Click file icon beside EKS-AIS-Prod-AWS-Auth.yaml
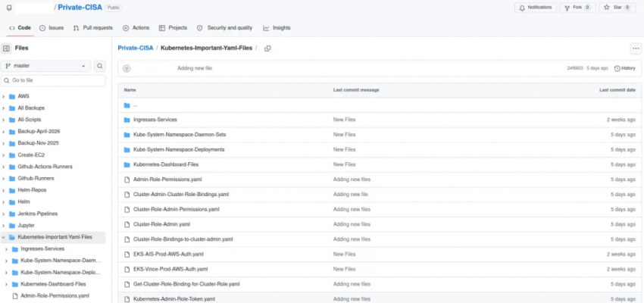The width and height of the screenshot is (644, 303). pos(127,255)
